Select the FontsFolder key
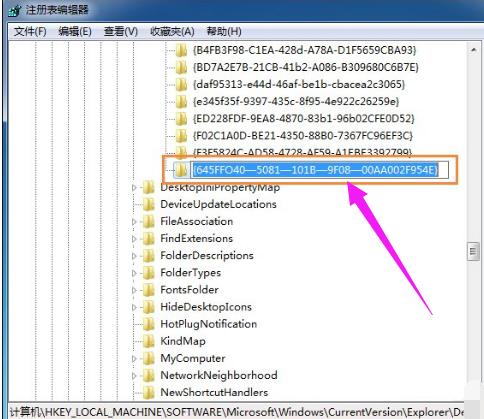Image resolution: width=484 pixels, height=419 pixels. click(189, 290)
